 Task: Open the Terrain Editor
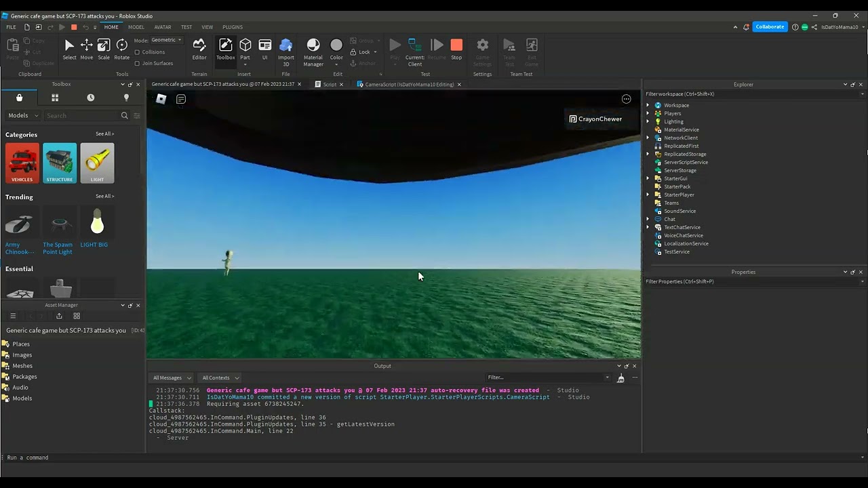tap(199, 49)
